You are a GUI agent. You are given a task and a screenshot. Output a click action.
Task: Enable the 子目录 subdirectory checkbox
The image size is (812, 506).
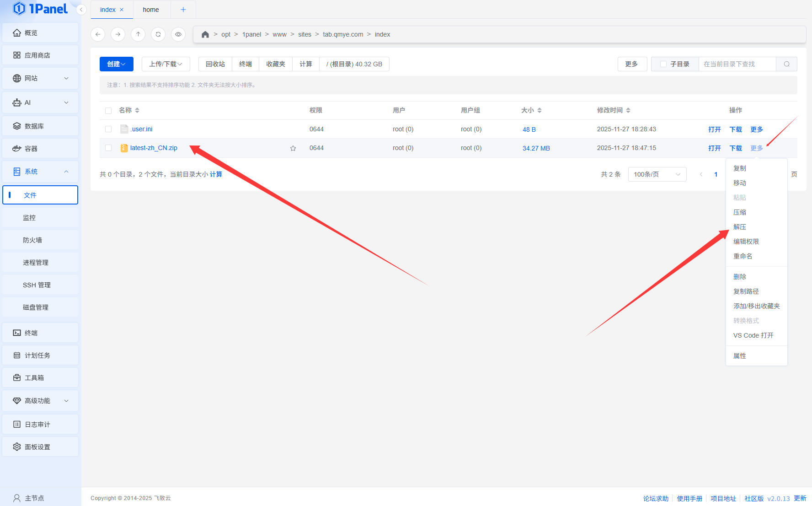coord(663,64)
